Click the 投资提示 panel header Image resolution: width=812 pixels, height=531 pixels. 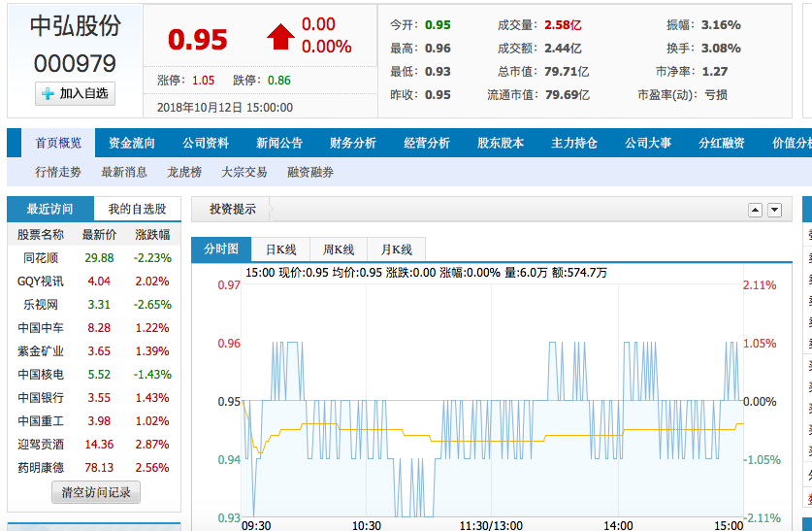click(233, 210)
